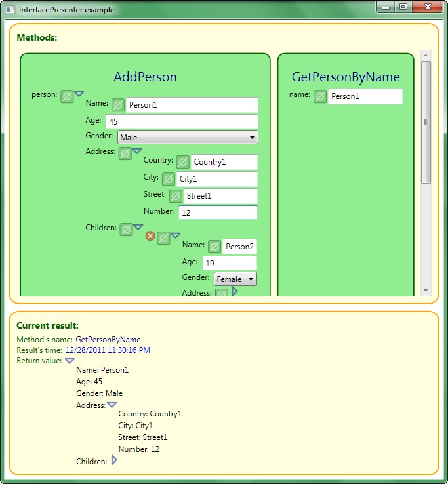Maximize the InterfacePresenter example window
The image size is (448, 484).
coord(403,7)
